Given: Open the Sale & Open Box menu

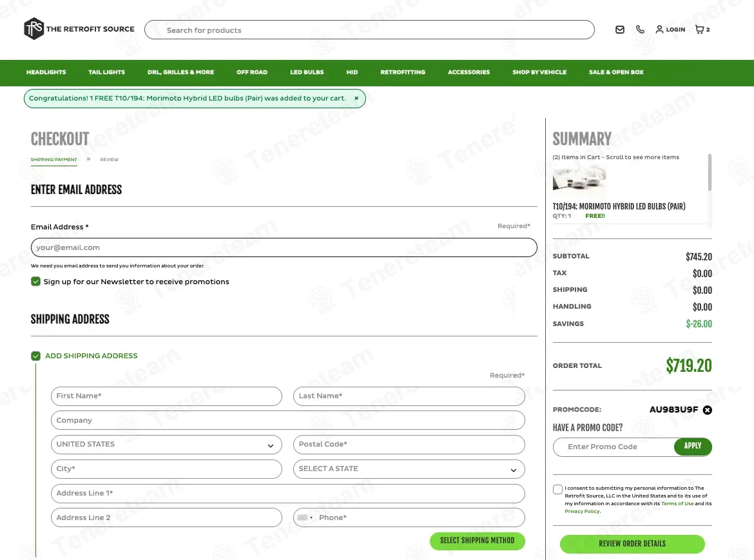Looking at the screenshot, I should click(616, 72).
